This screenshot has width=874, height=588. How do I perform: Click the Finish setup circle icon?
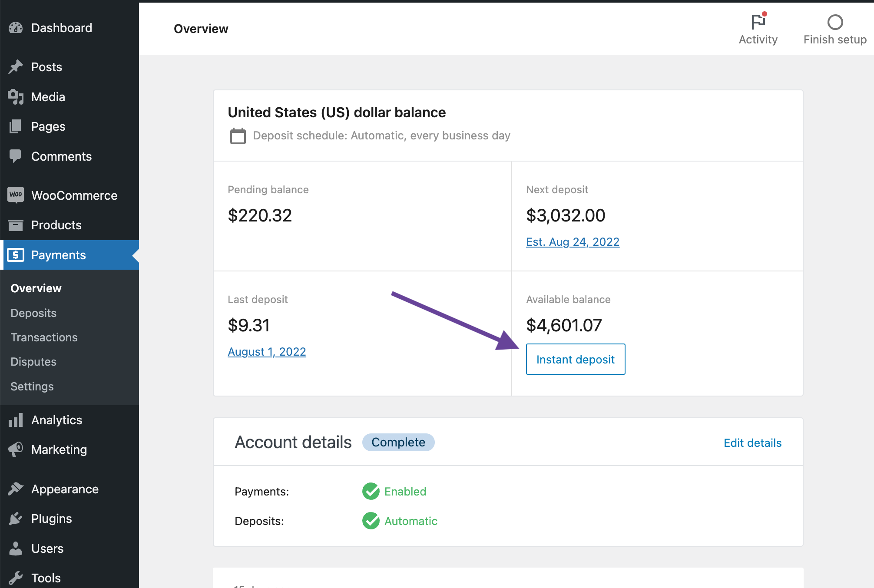(835, 22)
